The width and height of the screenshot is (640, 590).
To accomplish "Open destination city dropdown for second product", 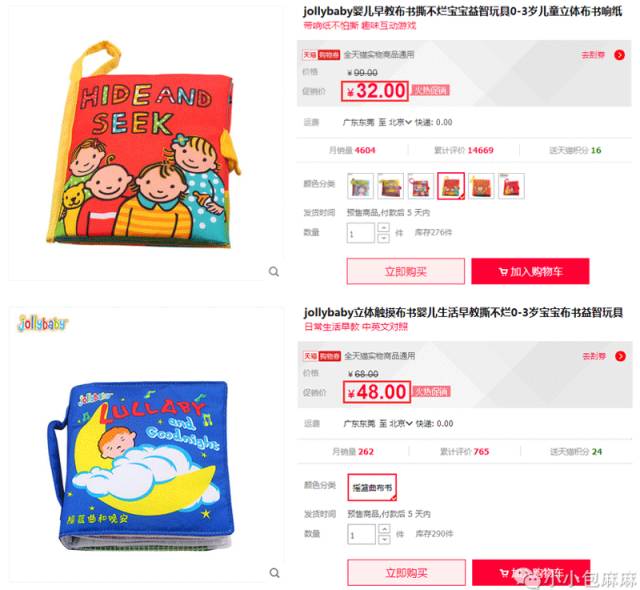I will pos(401,424).
